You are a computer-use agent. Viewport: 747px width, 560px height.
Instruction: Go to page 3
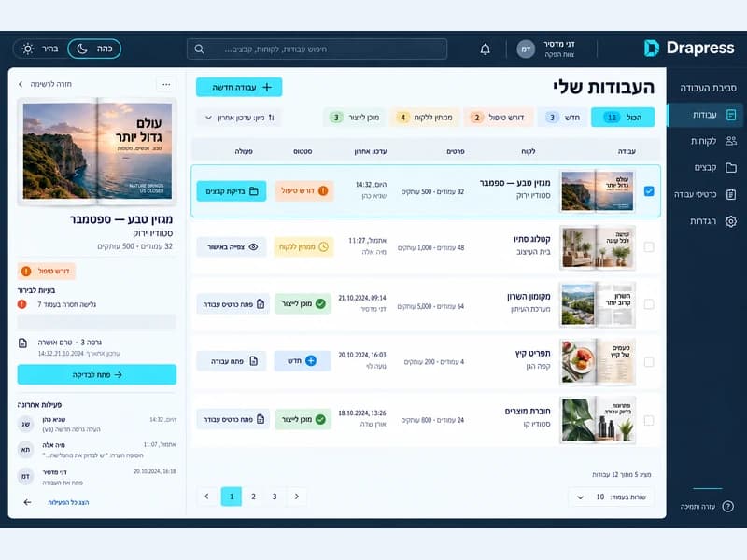coord(275,497)
